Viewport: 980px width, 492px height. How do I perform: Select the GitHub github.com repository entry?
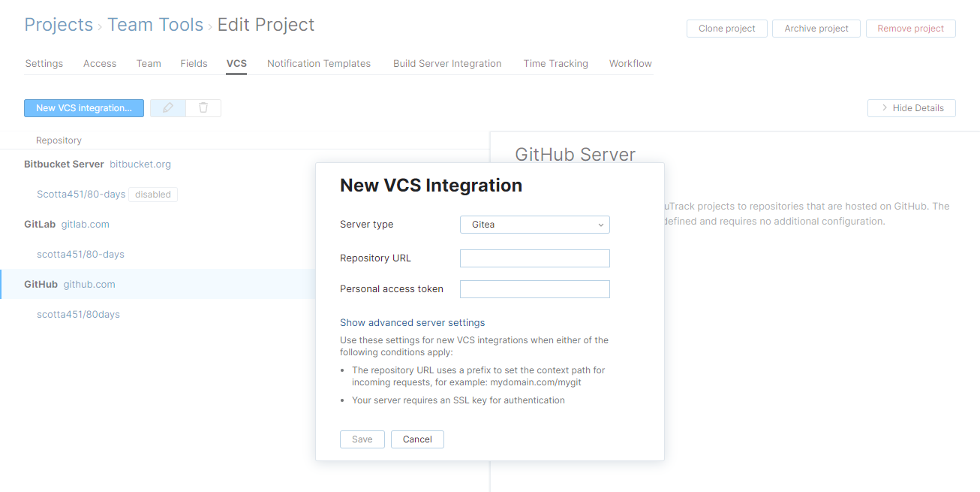(x=71, y=284)
